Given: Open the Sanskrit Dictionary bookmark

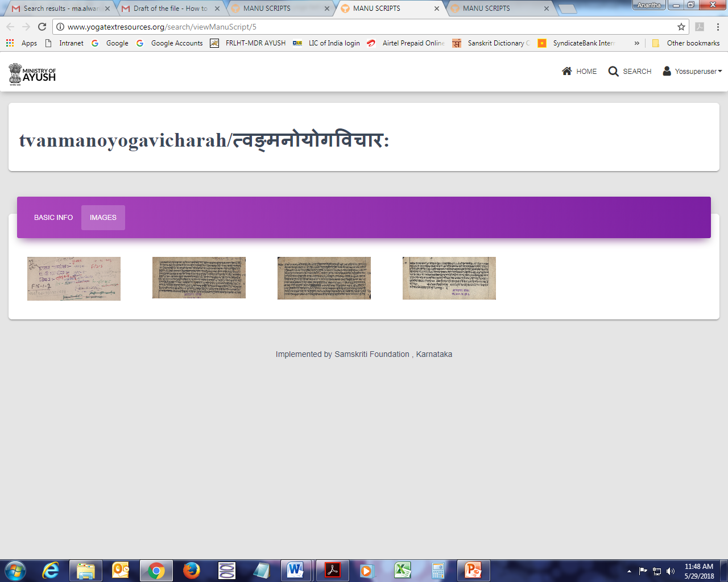Looking at the screenshot, I should point(492,43).
